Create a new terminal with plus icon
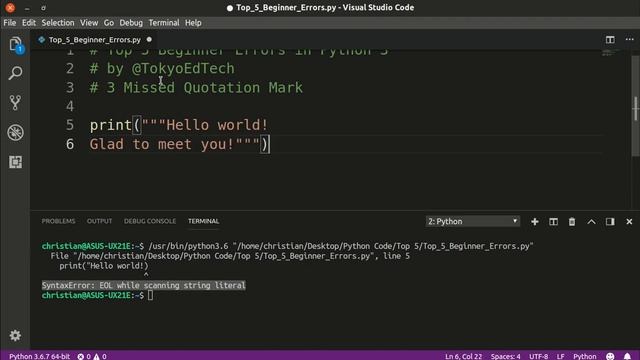The height and width of the screenshot is (360, 640). [x=535, y=222]
